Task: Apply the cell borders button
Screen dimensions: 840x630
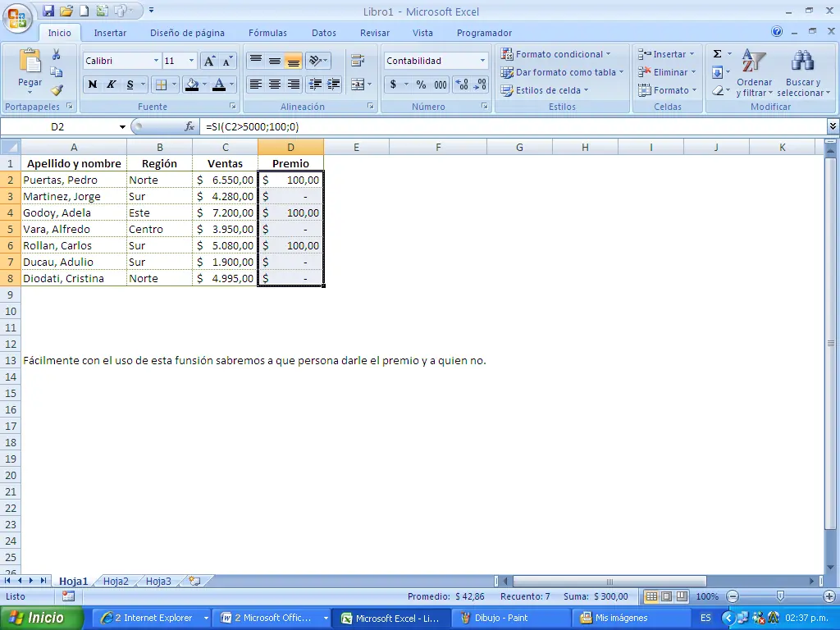Action: coord(161,84)
